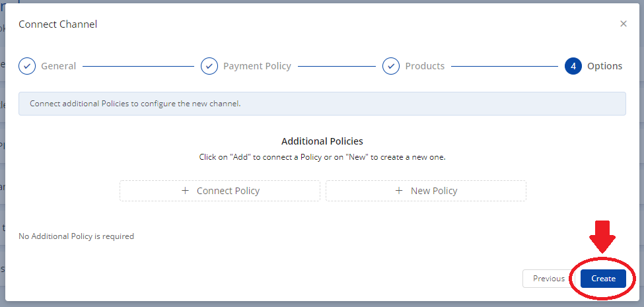Click the plus icon beside New Policy
The width and height of the screenshot is (644, 307).
pos(399,191)
